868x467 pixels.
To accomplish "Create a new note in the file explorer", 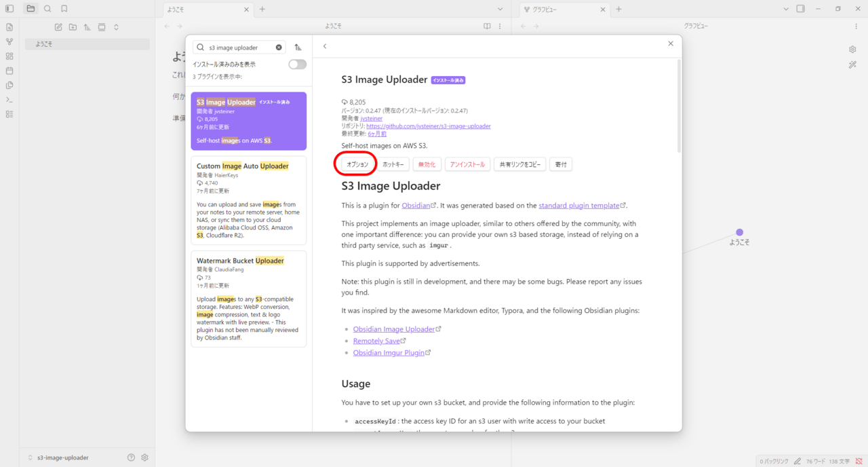I will (x=58, y=27).
